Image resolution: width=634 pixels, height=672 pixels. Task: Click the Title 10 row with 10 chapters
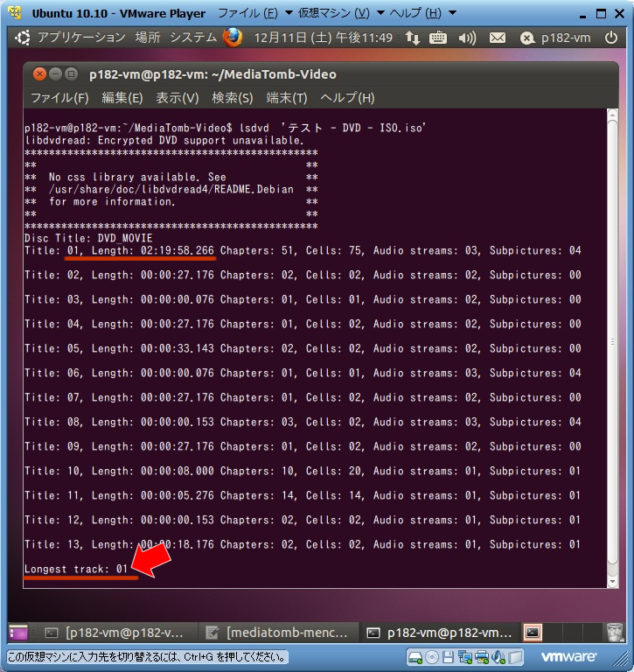[x=303, y=471]
